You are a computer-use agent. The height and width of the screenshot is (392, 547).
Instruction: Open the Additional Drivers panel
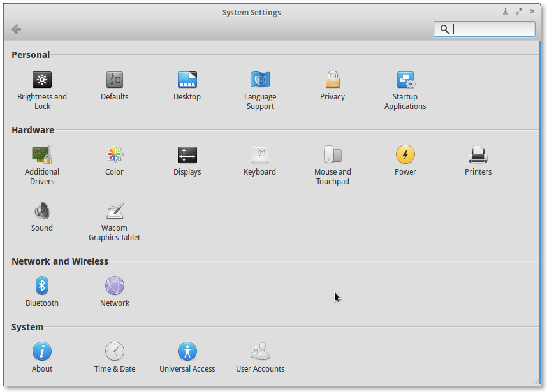(42, 154)
